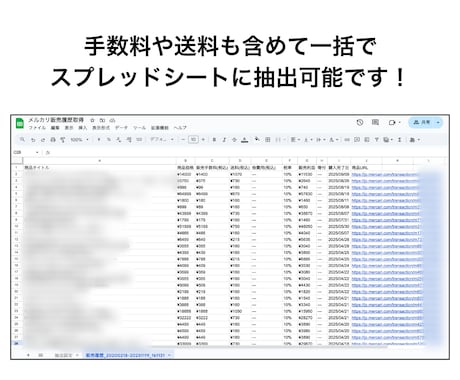
Task: Click the Insert chart toolbar icon
Action: [x=366, y=140]
